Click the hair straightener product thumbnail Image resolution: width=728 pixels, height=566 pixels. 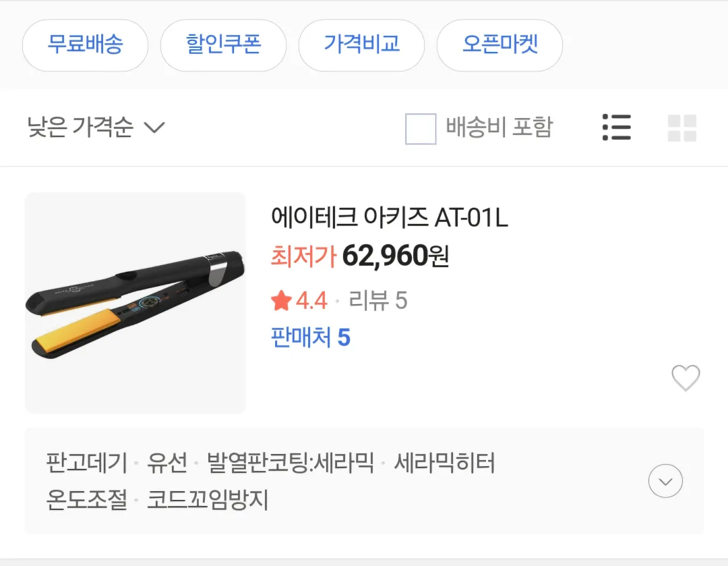(x=135, y=302)
